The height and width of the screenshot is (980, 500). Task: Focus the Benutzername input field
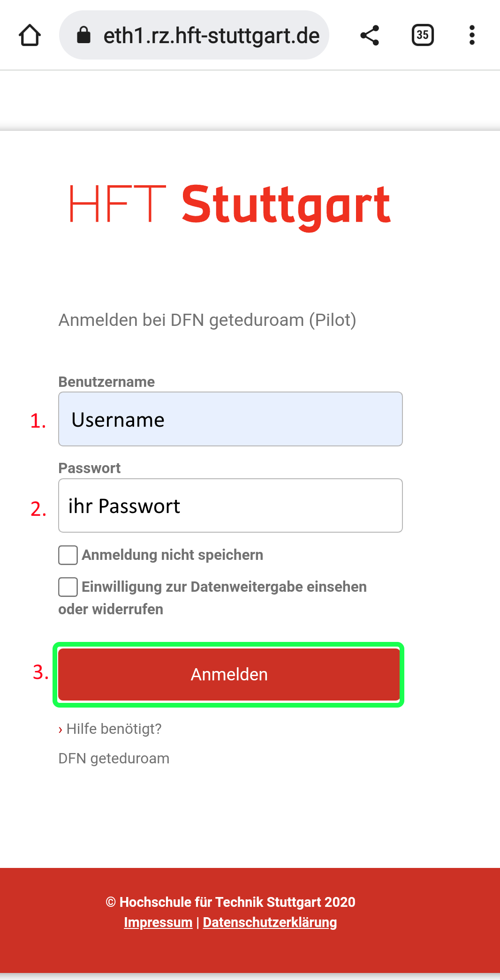[x=230, y=419]
